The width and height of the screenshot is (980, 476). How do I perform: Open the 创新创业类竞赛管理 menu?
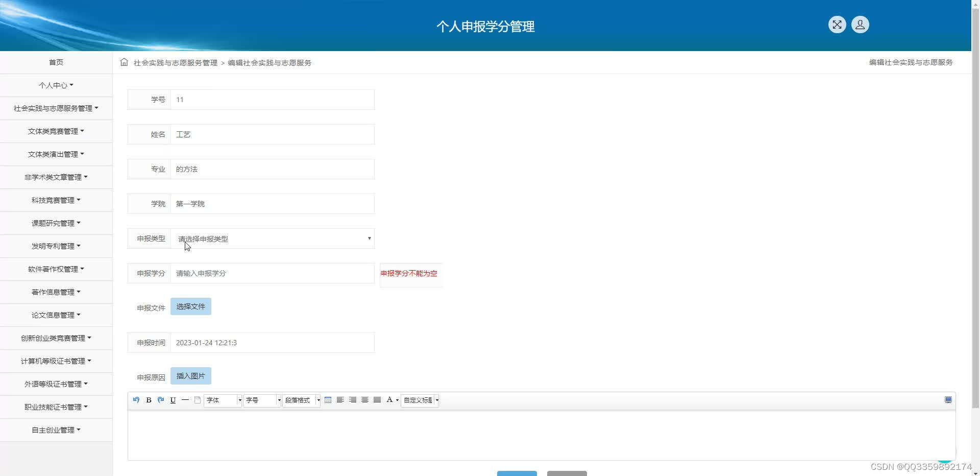point(56,338)
